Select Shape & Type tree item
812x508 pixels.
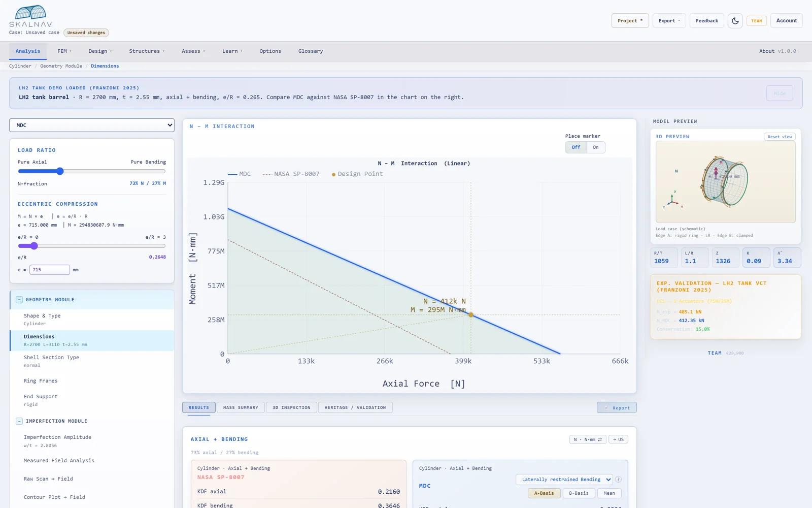coord(92,320)
